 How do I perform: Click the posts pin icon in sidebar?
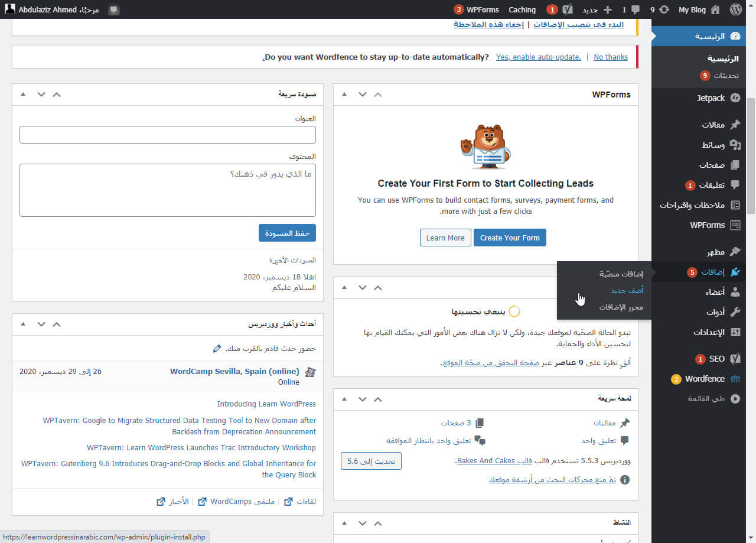(735, 125)
